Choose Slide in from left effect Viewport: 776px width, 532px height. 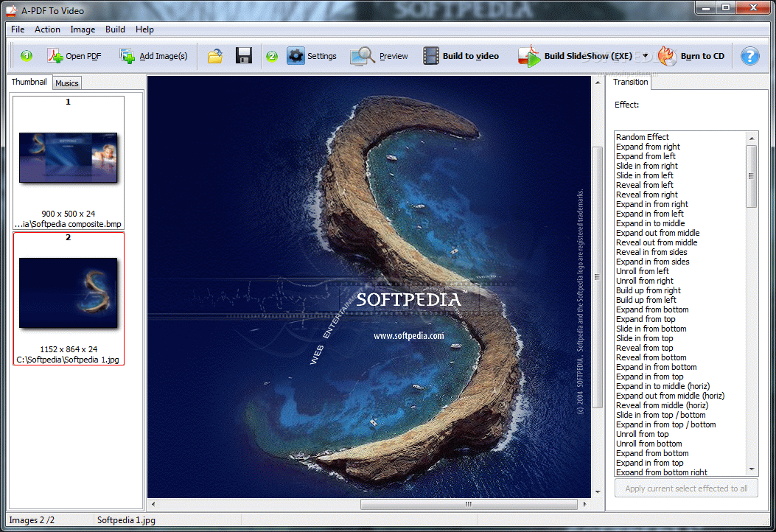pos(644,175)
